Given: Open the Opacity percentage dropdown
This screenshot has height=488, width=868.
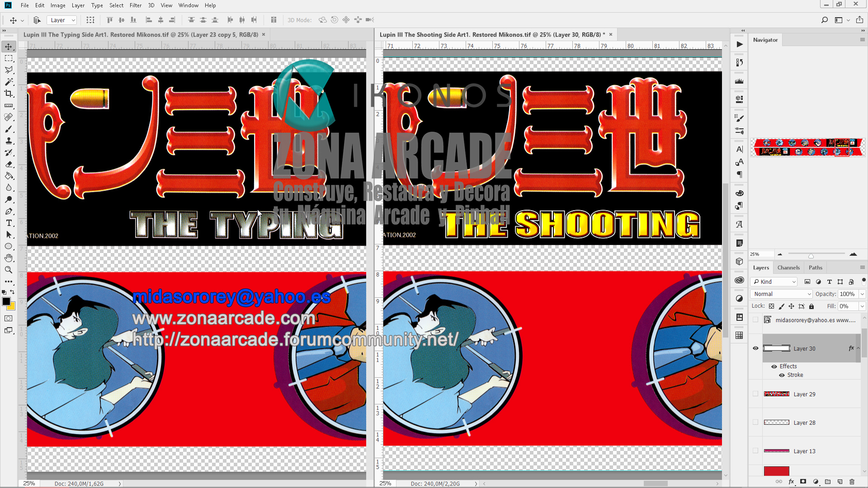Looking at the screenshot, I should [x=862, y=294].
